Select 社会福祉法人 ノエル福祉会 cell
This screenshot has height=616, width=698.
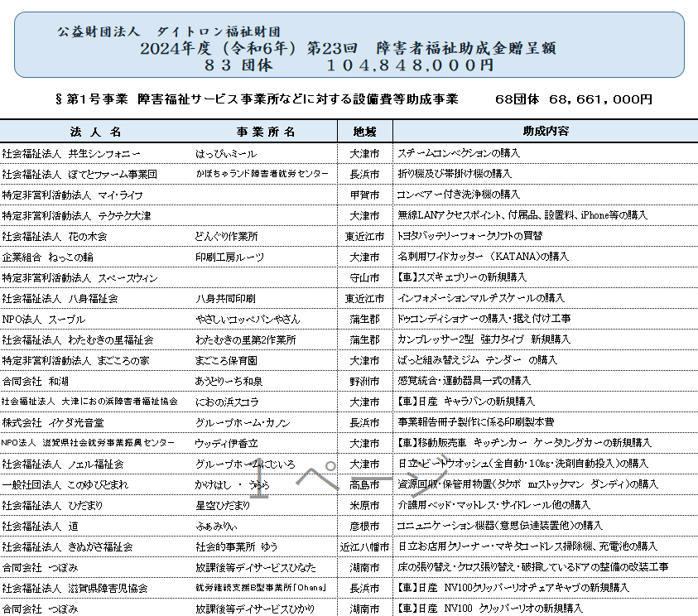pos(63,464)
